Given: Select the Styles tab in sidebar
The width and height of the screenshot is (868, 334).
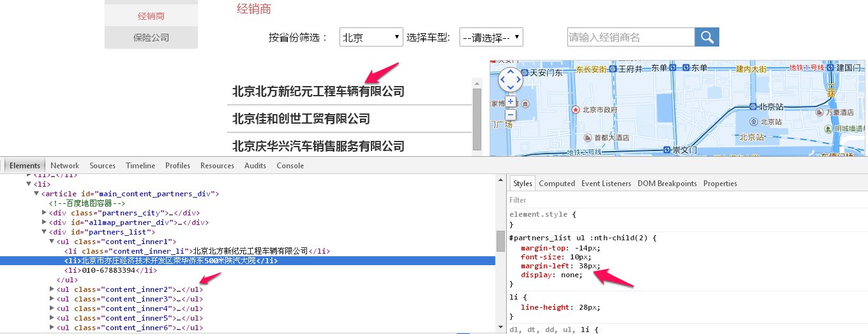Looking at the screenshot, I should pyautogui.click(x=522, y=184).
